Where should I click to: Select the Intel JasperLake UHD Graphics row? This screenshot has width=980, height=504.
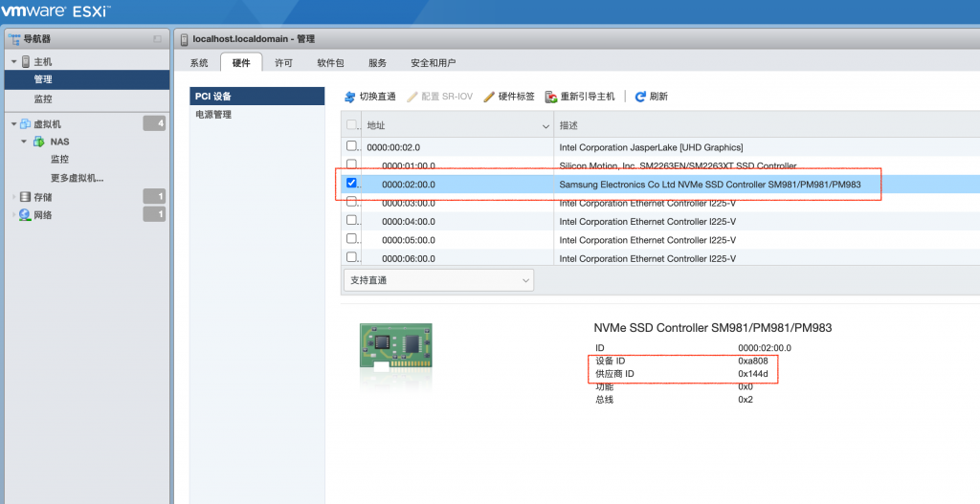(x=660, y=148)
